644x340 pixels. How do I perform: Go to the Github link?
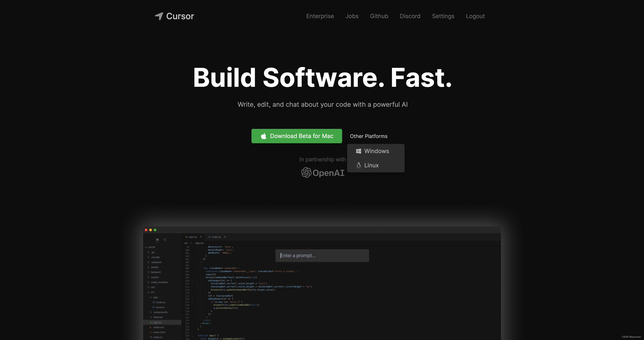point(379,16)
